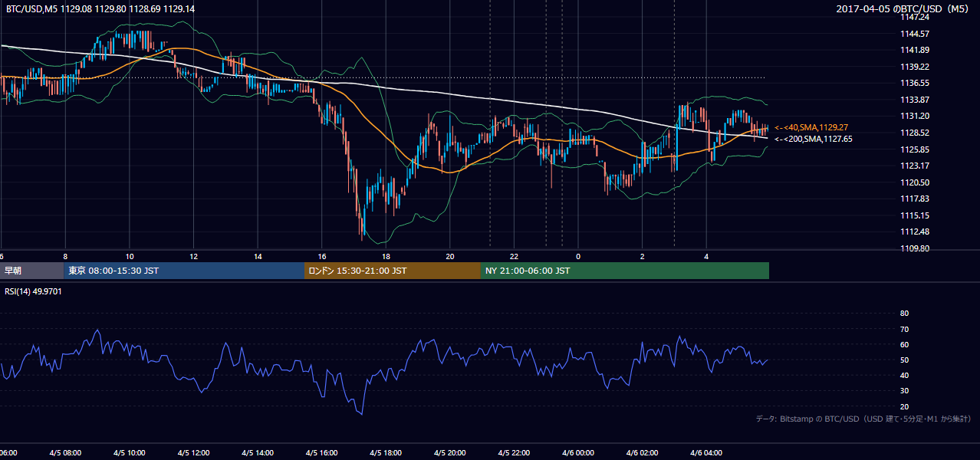Screen dimensions: 980x460
Task: Click the 4/5 20:00 bottom time label
Action: 451,453
